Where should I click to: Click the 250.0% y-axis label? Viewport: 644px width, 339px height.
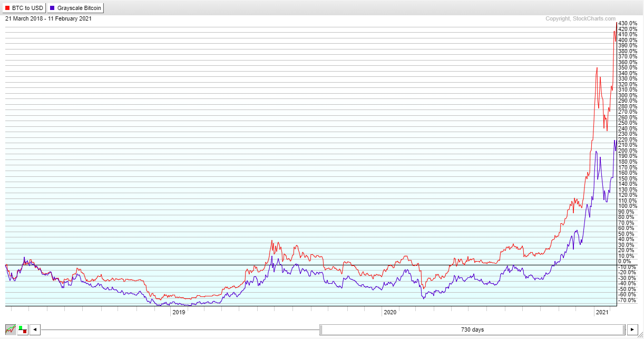[628, 123]
